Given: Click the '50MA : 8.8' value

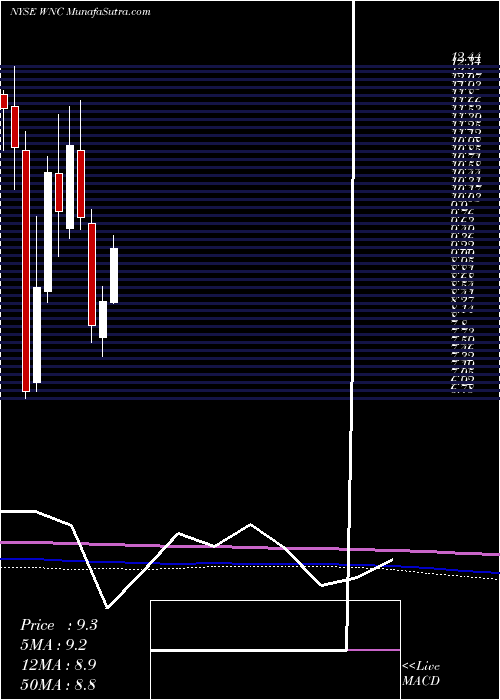Looking at the screenshot, I should pos(59,685).
